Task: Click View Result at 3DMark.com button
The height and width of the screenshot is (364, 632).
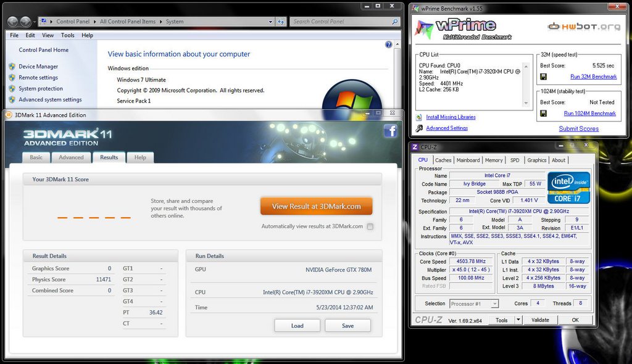Action: tap(317, 207)
